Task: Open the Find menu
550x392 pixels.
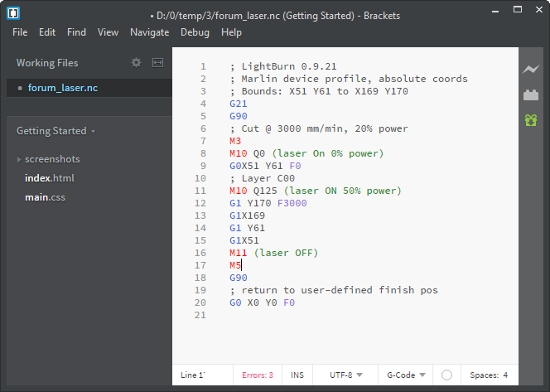Action: (76, 32)
